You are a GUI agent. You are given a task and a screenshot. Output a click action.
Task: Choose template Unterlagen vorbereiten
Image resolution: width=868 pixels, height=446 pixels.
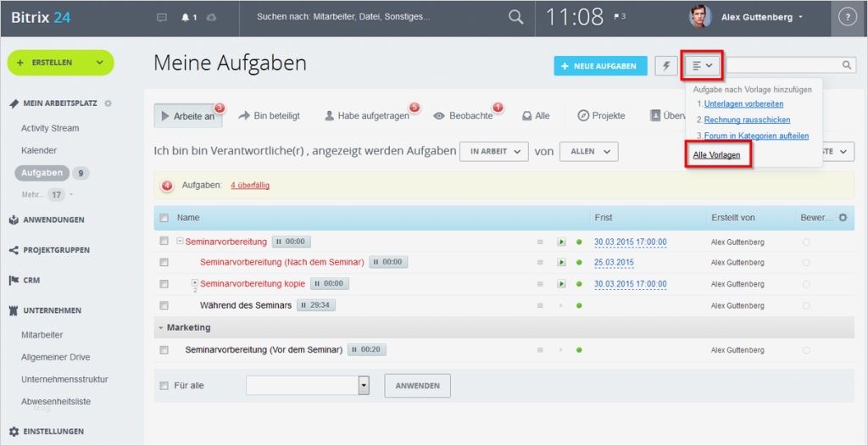[743, 103]
